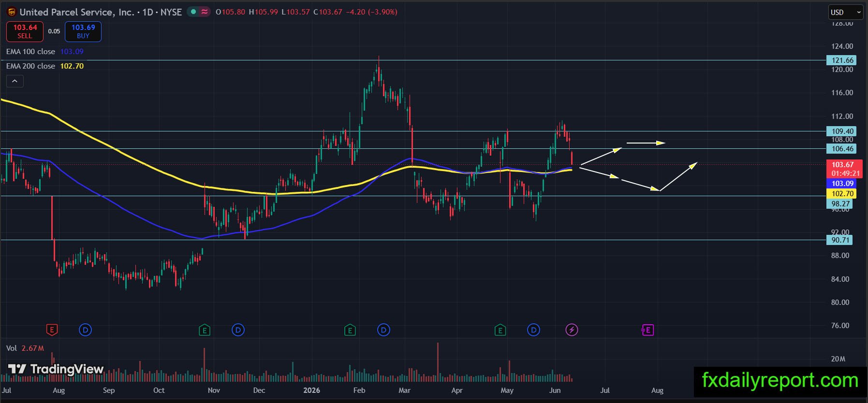Screen dimensions: 868x403
Task: Open the dividend marker between Aug and Sep
Action: point(85,330)
